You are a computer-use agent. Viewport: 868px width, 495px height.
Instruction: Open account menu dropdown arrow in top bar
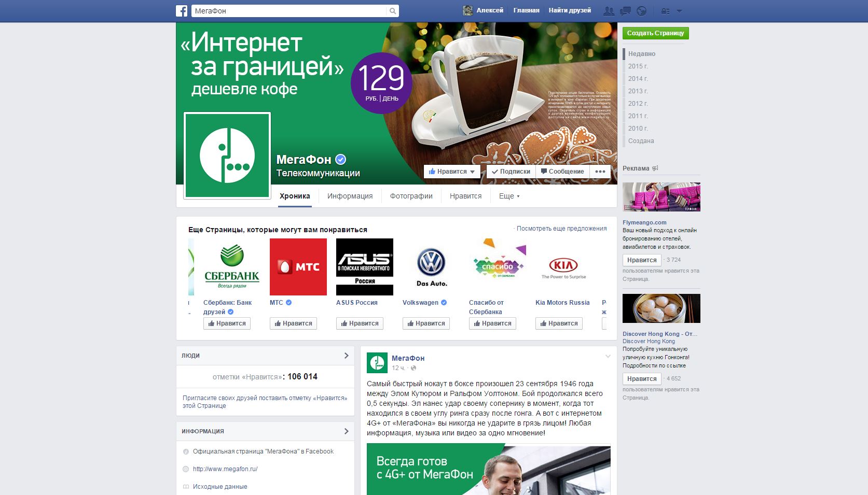pyautogui.click(x=680, y=11)
